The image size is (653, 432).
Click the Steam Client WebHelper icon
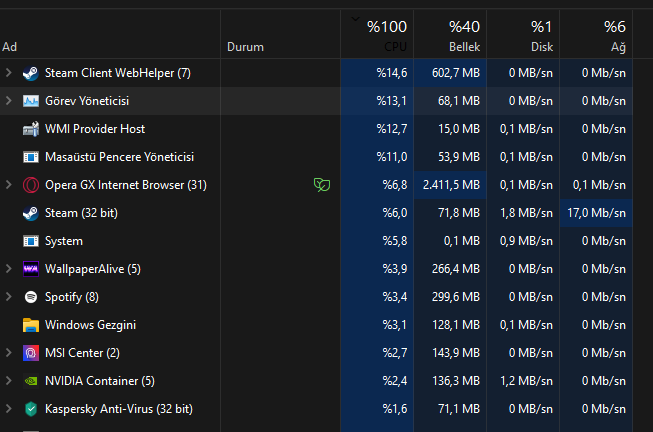click(x=31, y=73)
